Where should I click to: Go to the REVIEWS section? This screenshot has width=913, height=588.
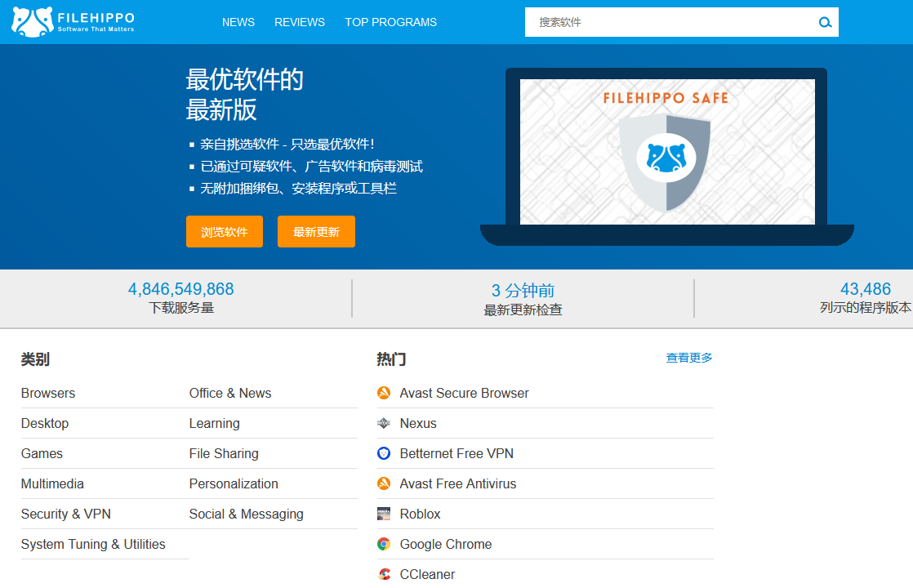point(300,22)
